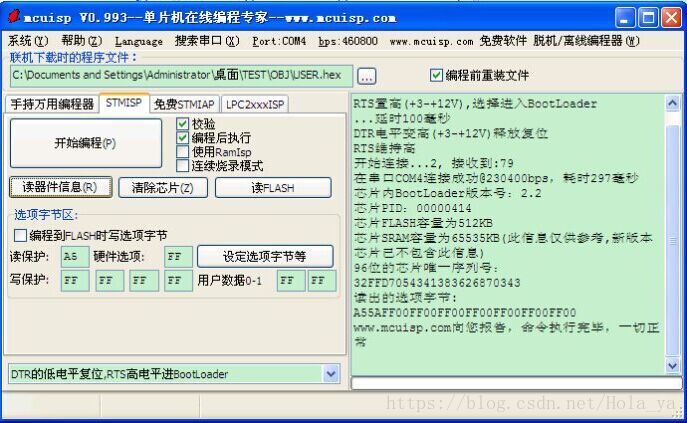
Task: Open the Port:COM4 menu
Action: pyautogui.click(x=279, y=41)
